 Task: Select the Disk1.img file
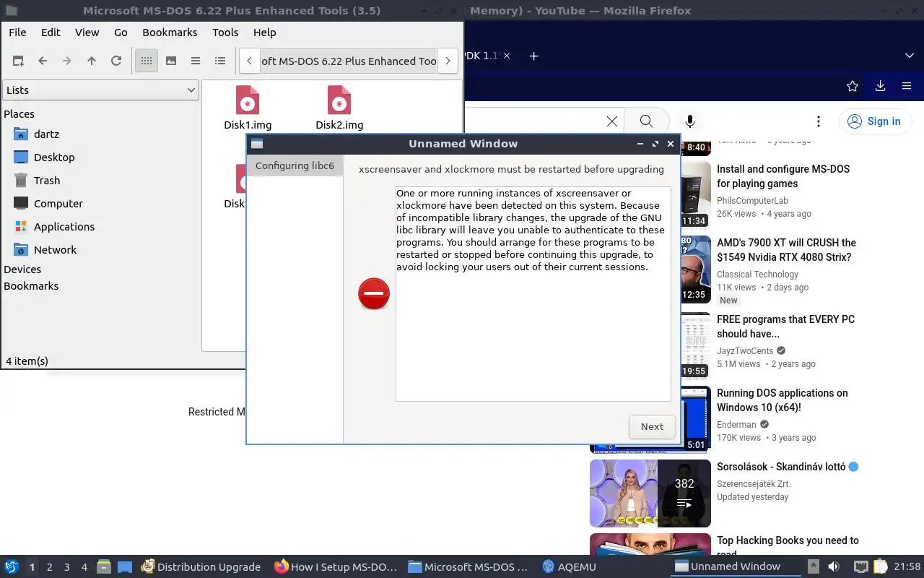coord(248,108)
